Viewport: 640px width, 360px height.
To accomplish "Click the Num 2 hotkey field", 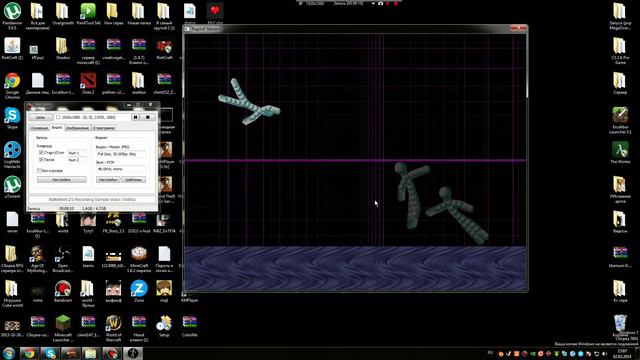I will click(77, 160).
